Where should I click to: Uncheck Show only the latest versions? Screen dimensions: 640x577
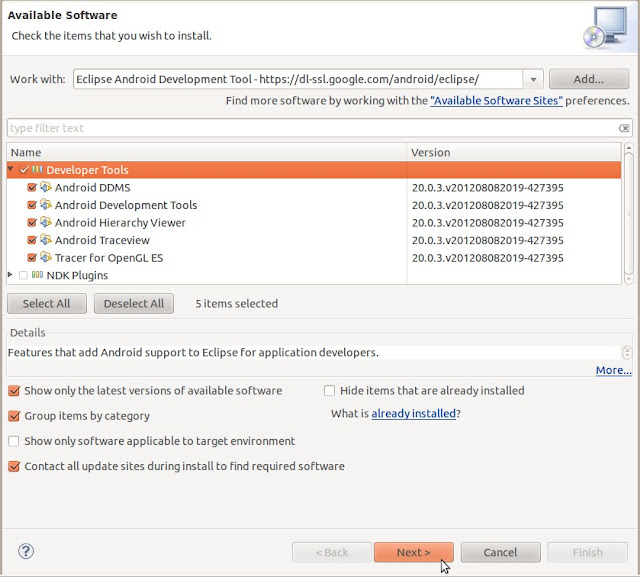[14, 391]
